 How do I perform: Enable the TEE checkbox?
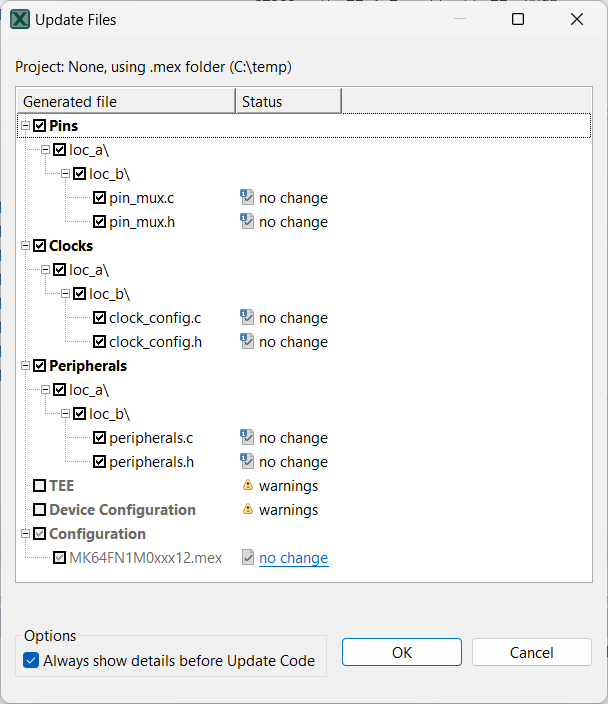coord(40,486)
